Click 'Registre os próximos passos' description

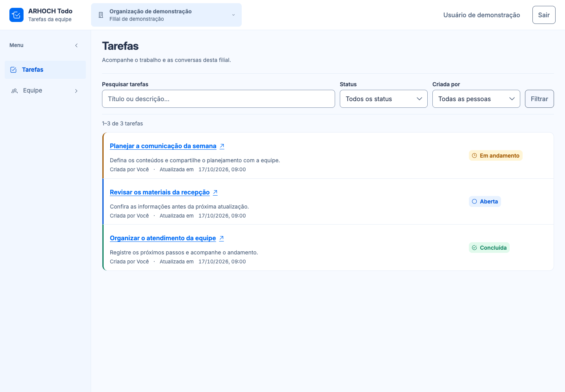point(184,252)
